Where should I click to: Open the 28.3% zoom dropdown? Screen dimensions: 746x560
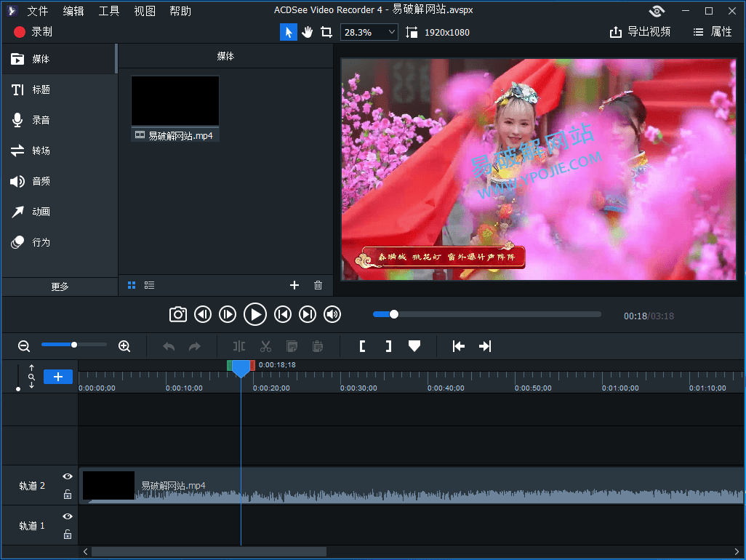[370, 32]
